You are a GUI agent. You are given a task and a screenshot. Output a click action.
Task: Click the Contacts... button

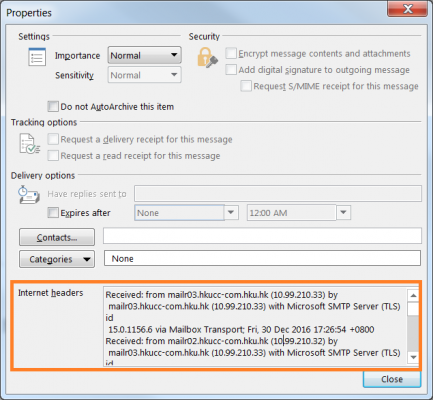pyautogui.click(x=57, y=237)
